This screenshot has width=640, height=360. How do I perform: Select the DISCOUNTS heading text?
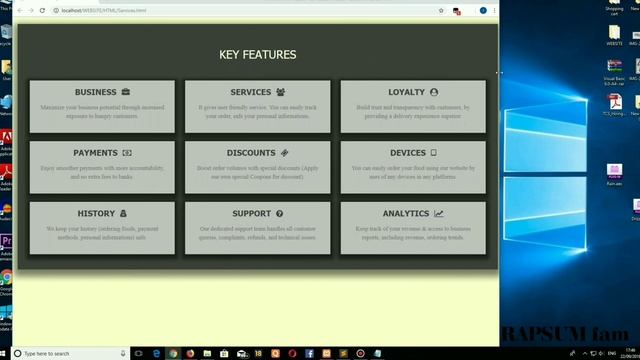(251, 153)
